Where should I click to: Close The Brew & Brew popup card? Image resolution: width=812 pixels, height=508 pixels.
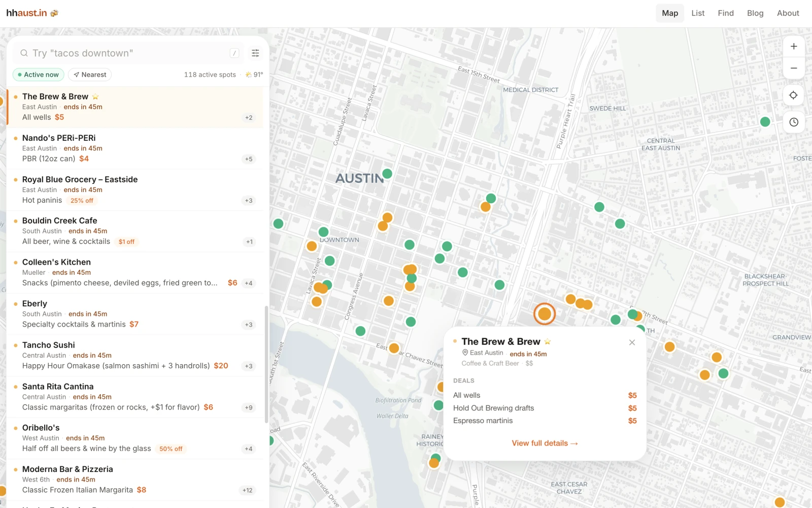[x=632, y=342]
